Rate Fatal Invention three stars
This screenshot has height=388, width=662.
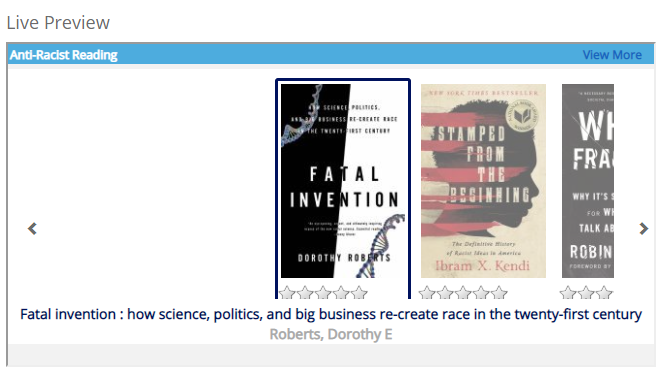pos(323,293)
